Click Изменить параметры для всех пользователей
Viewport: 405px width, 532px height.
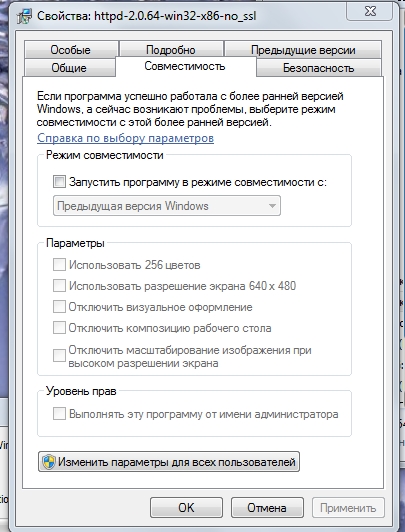coord(169,461)
